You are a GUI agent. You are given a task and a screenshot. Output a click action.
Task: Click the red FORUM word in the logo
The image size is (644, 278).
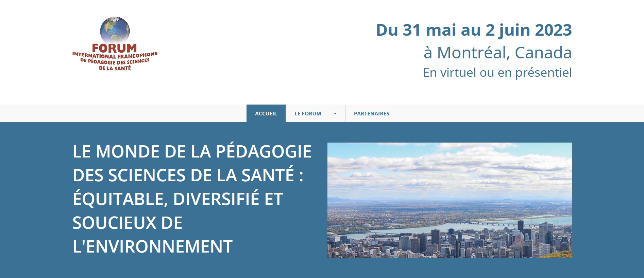click(x=114, y=49)
